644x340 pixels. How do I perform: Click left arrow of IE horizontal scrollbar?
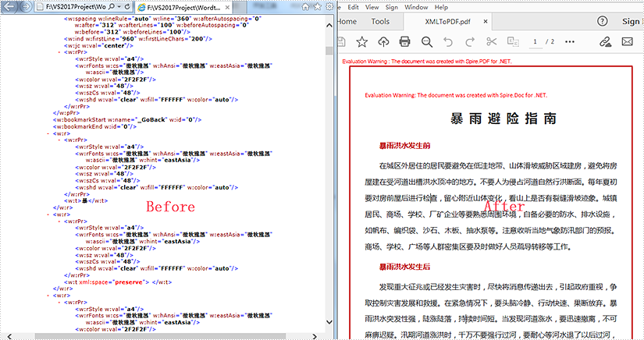[9, 336]
